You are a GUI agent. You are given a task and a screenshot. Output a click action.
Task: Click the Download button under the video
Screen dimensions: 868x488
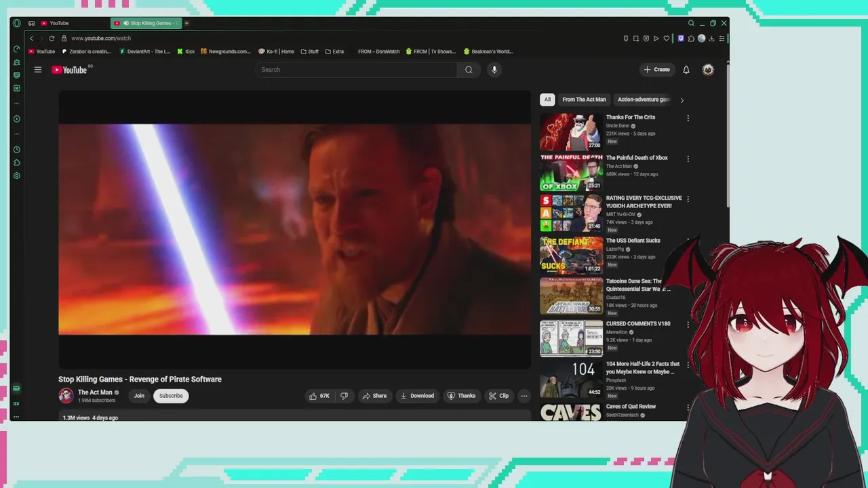pyautogui.click(x=417, y=396)
